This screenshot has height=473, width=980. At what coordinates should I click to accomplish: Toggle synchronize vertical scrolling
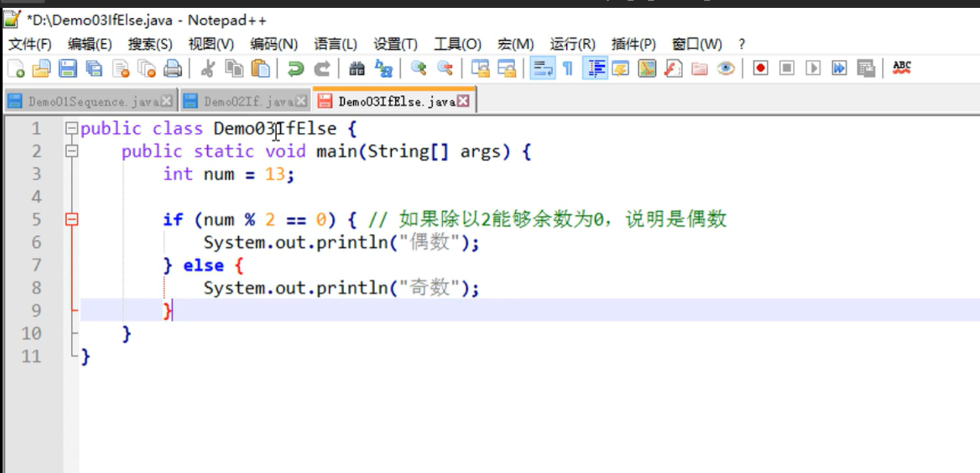point(480,67)
